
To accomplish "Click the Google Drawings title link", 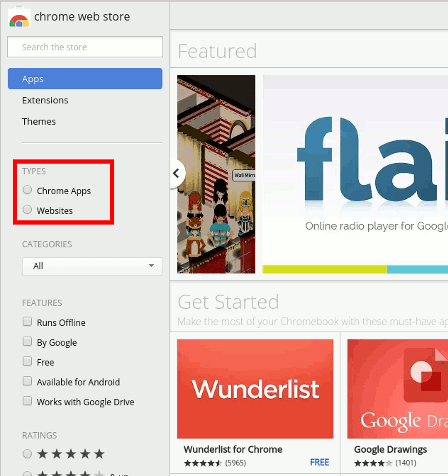I will (390, 449).
